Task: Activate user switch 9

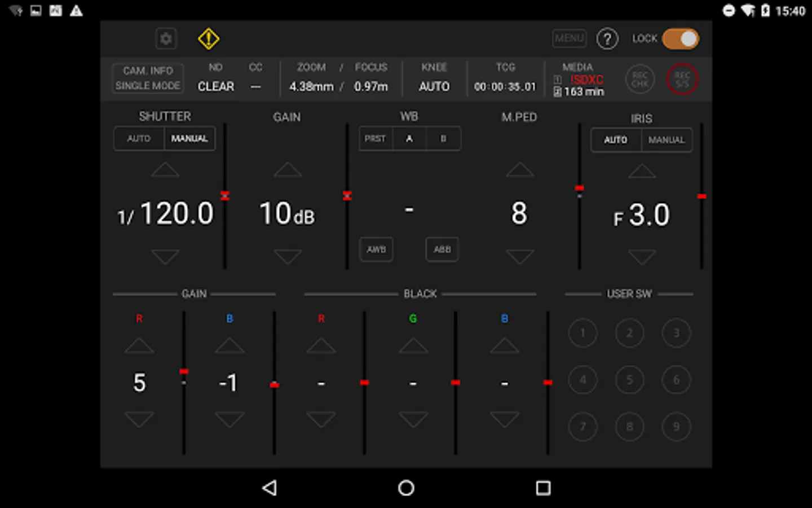Action: coord(676,427)
